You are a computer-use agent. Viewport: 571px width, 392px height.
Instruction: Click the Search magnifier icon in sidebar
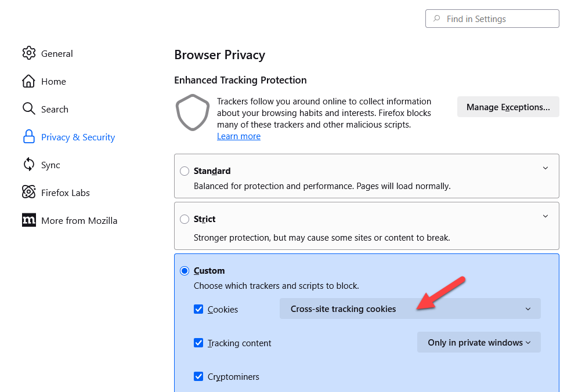[29, 109]
